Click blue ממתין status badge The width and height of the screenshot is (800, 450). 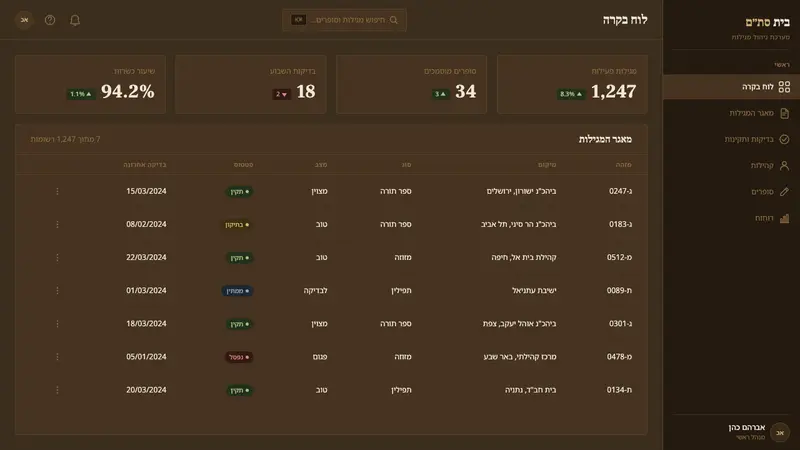click(x=237, y=291)
